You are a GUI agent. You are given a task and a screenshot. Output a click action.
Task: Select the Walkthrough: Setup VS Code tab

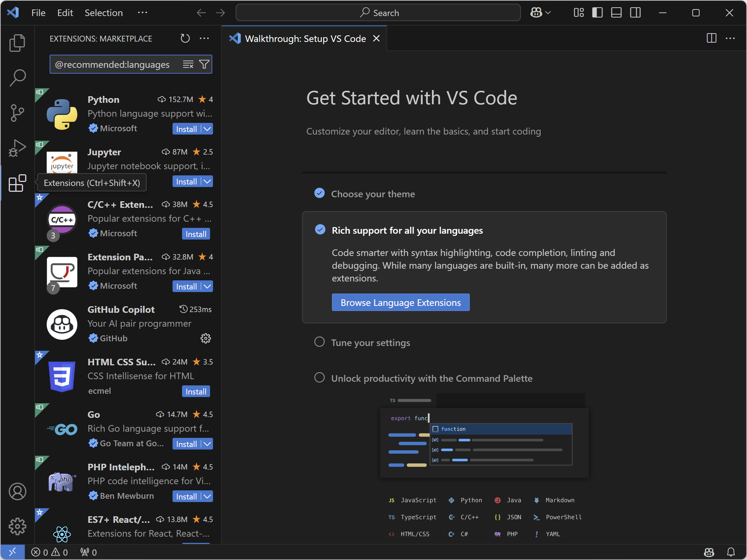point(305,39)
